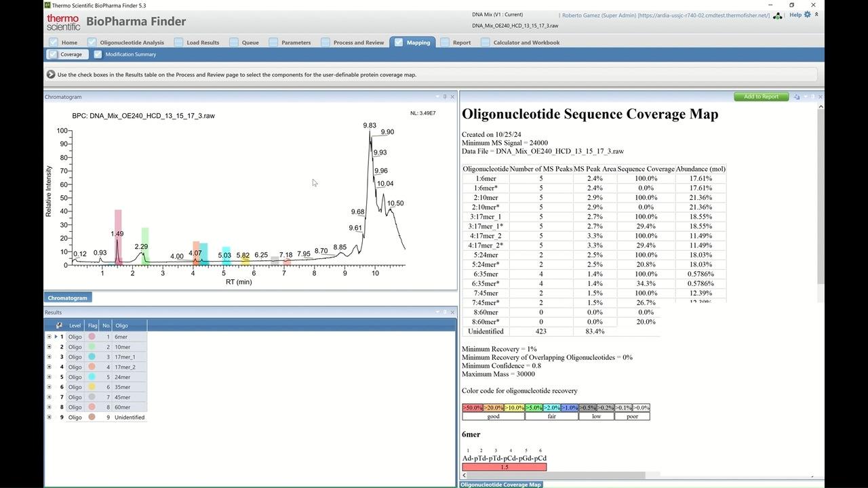Image resolution: width=868 pixels, height=488 pixels.
Task: Open the settings gear next to Help
Action: point(807,14)
